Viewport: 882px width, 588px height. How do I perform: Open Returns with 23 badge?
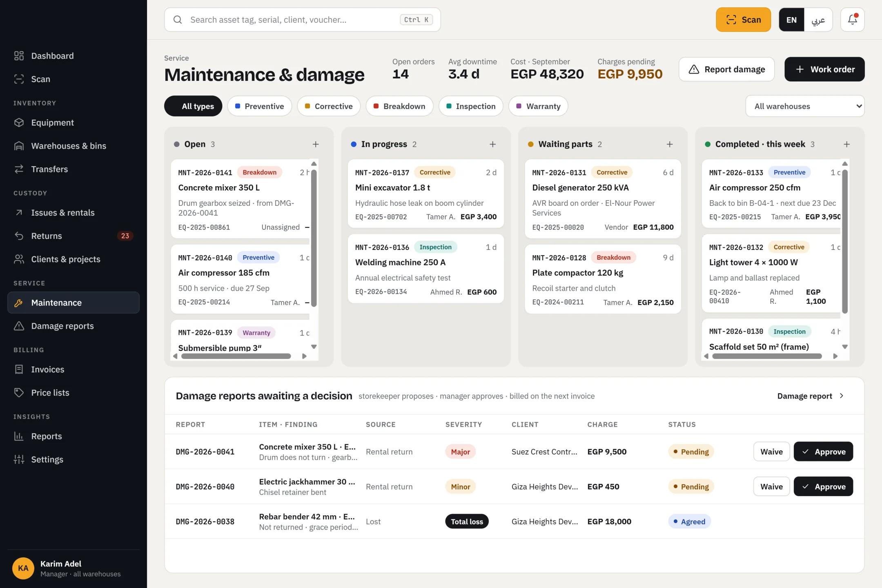tap(73, 236)
